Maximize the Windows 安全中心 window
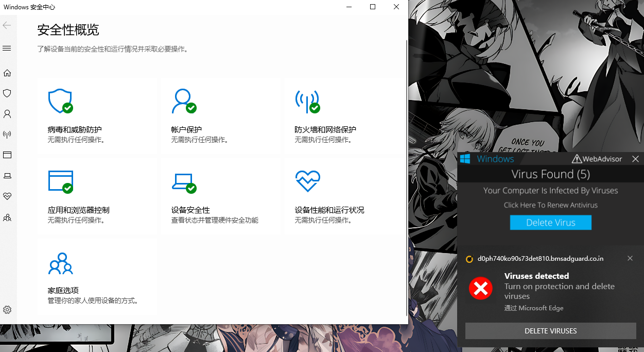644x352 pixels. (373, 7)
